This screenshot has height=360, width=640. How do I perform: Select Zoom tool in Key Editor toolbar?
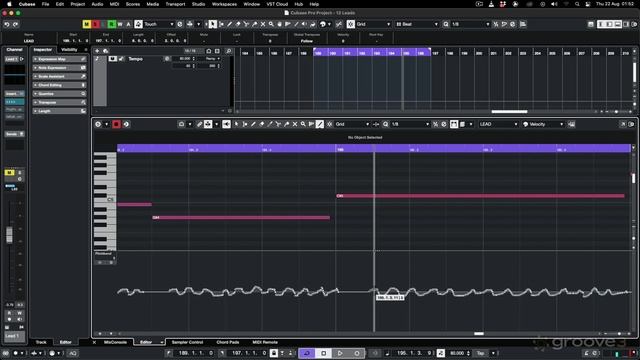tap(303, 124)
